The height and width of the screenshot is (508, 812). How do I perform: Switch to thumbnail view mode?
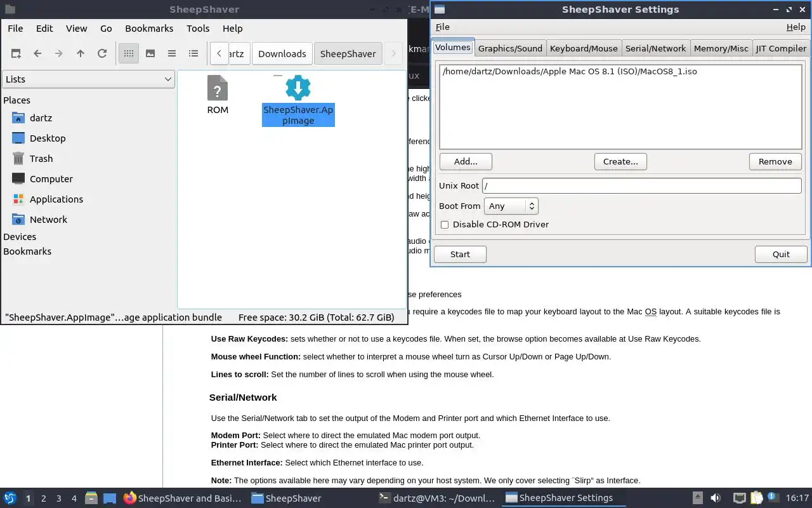coord(150,53)
